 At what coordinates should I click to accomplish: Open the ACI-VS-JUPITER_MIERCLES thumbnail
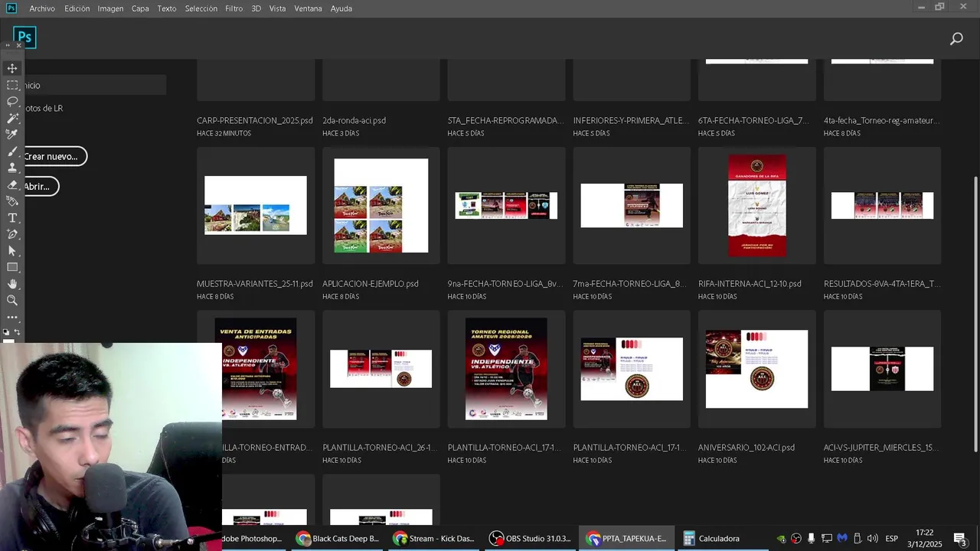click(x=883, y=369)
